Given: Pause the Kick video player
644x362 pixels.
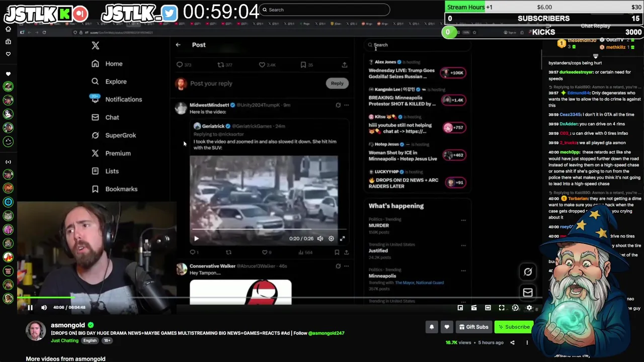Looking at the screenshot, I should point(30,307).
